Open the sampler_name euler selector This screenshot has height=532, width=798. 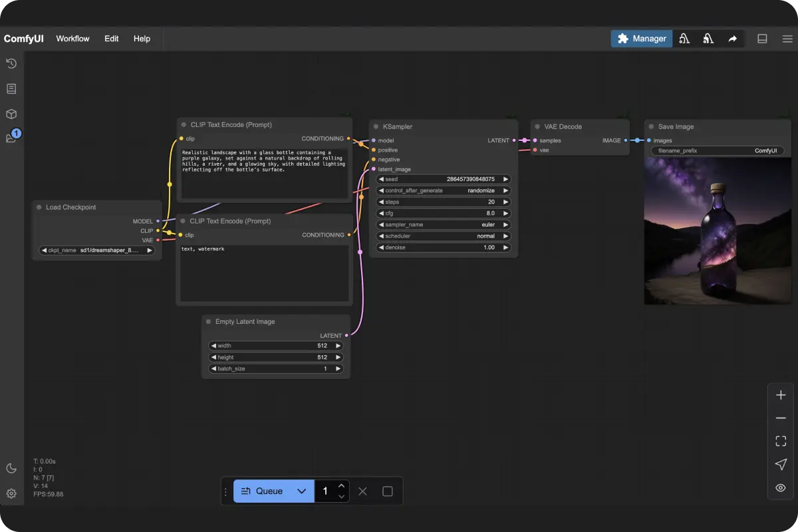click(x=442, y=224)
